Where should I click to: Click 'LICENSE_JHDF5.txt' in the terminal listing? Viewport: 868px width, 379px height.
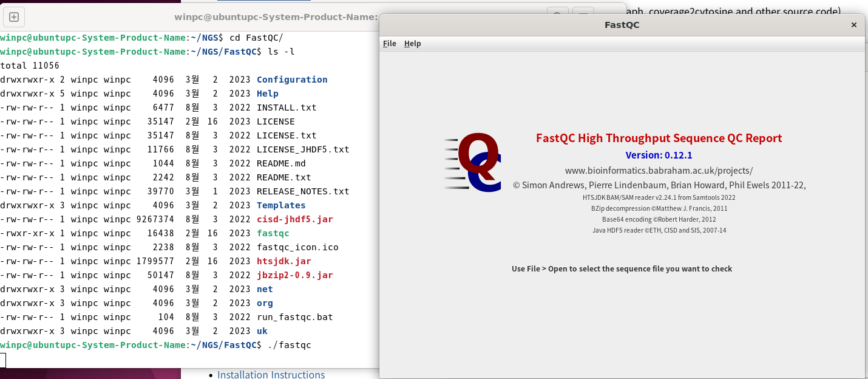click(x=303, y=149)
